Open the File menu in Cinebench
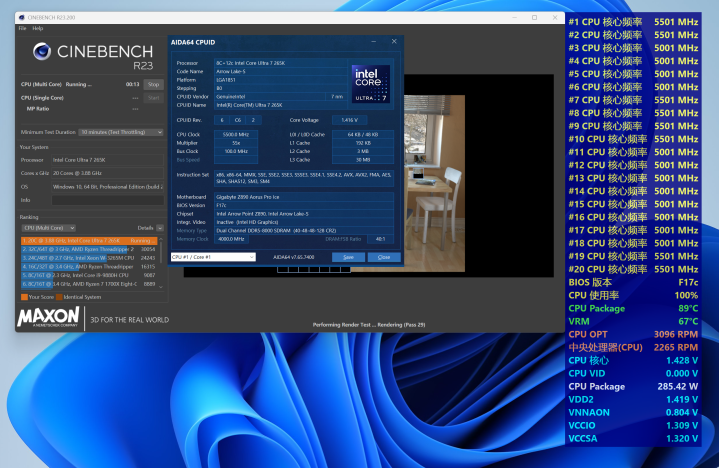The image size is (719, 468). (x=22, y=28)
